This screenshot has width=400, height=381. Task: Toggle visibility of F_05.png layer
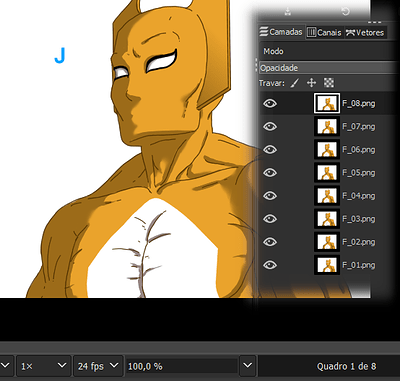pos(270,173)
